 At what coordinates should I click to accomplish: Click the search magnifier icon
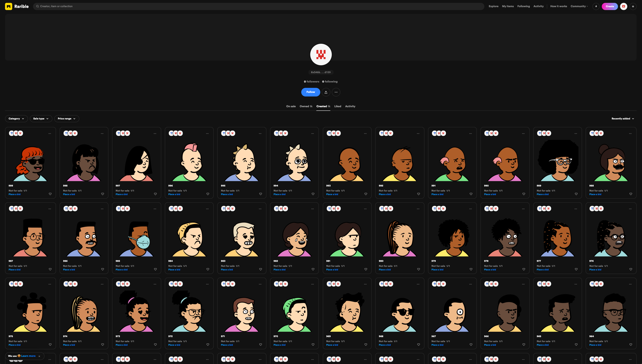(x=37, y=6)
